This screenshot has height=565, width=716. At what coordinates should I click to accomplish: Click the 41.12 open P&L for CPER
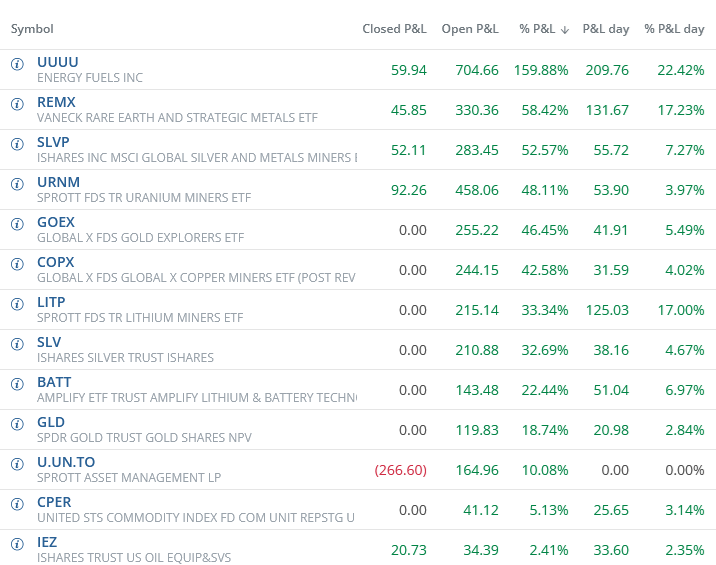pyautogui.click(x=481, y=510)
